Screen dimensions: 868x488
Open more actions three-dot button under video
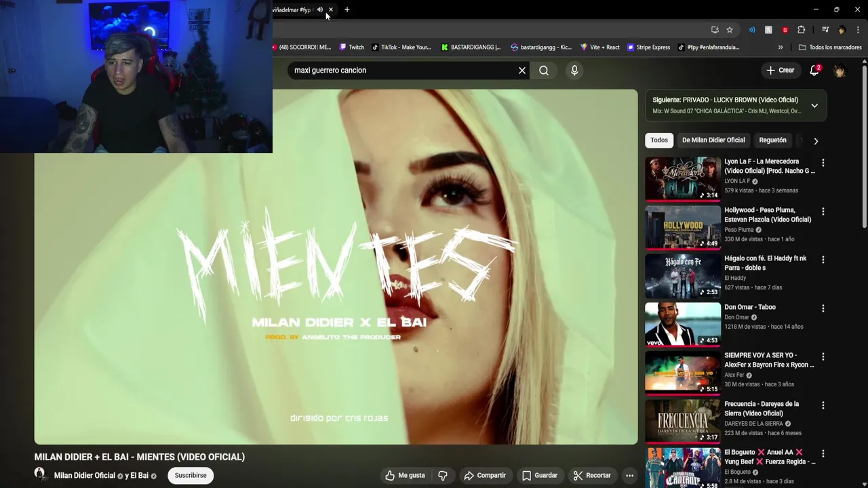629,476
